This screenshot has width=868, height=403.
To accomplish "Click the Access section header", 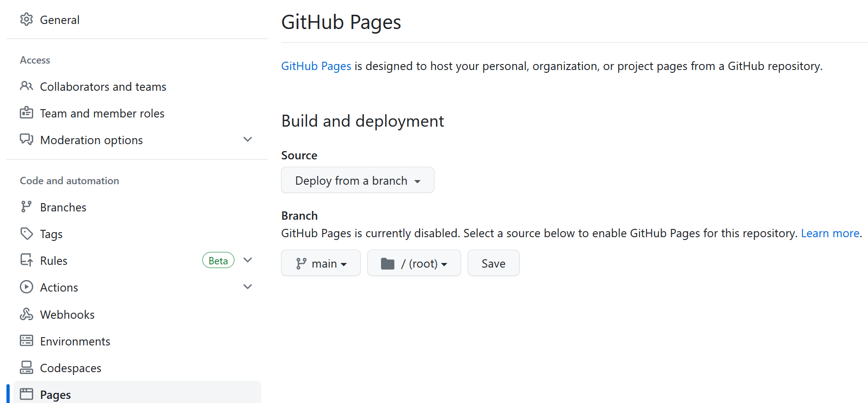I will point(35,60).
